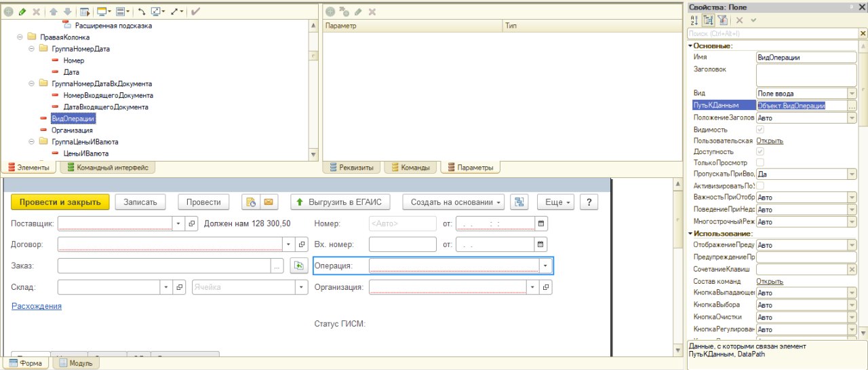
Task: Open the ПропускатьПриВводе dropdown showing Да
Action: (852, 174)
